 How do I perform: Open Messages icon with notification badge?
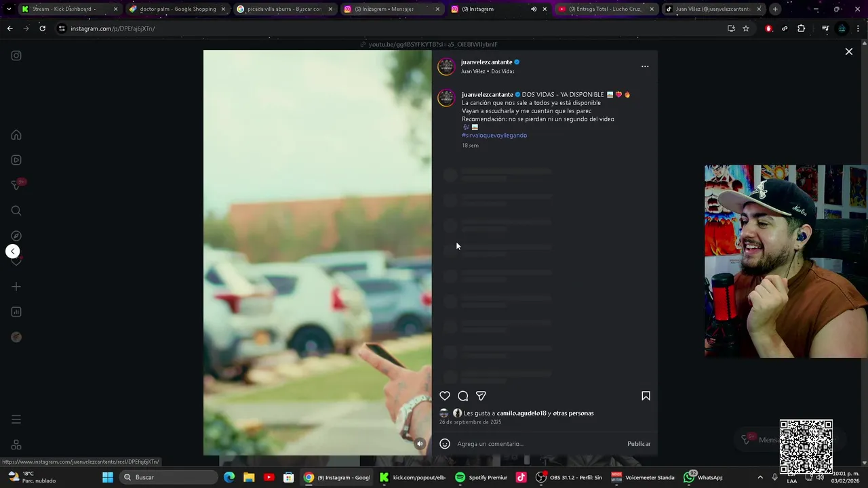(18, 184)
